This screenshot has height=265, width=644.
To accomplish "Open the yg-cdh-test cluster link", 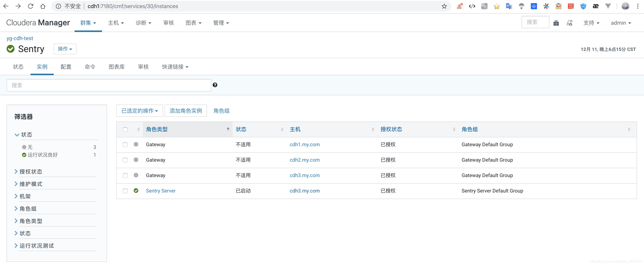I will pos(20,38).
